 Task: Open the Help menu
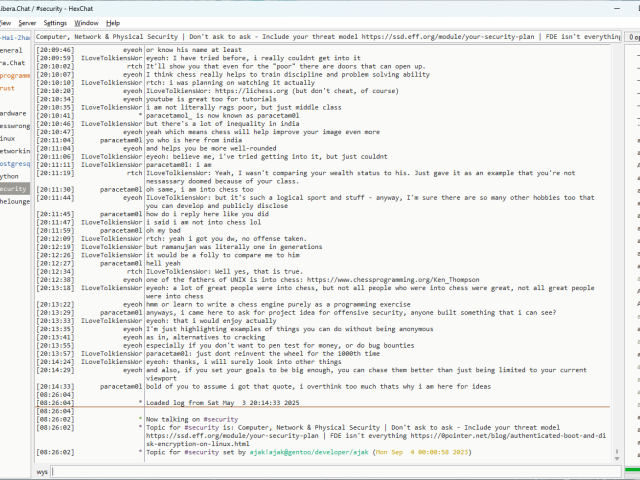pyautogui.click(x=113, y=22)
